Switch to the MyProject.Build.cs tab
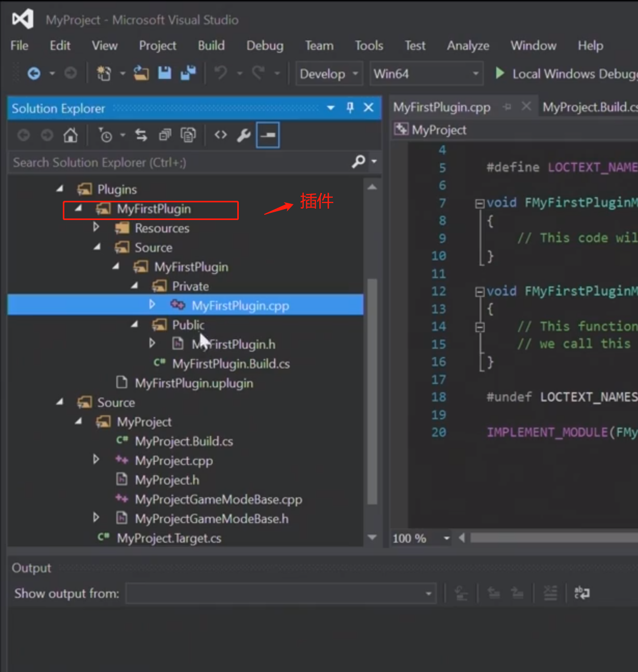638x672 pixels. click(x=589, y=107)
